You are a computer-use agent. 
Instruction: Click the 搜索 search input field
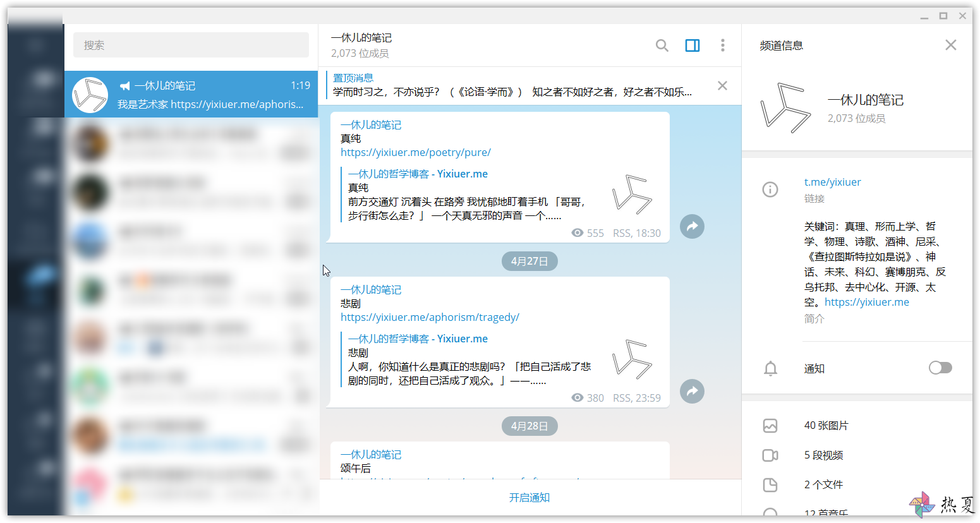click(x=191, y=45)
